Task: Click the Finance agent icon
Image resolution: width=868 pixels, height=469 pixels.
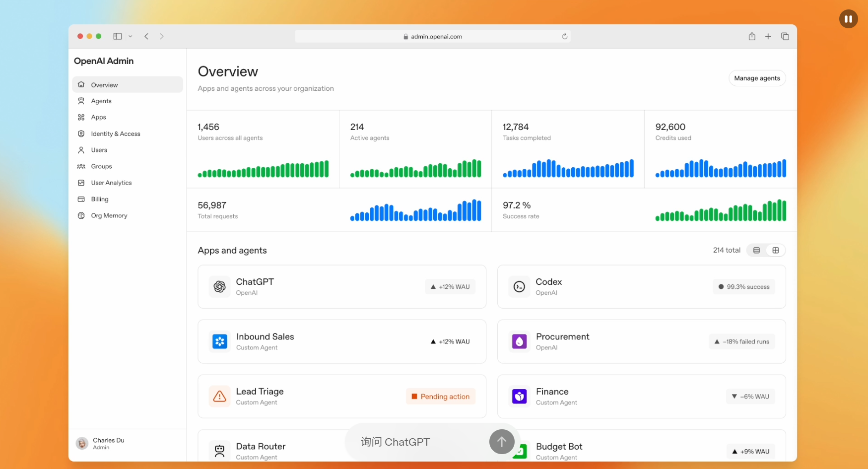Action: (519, 397)
